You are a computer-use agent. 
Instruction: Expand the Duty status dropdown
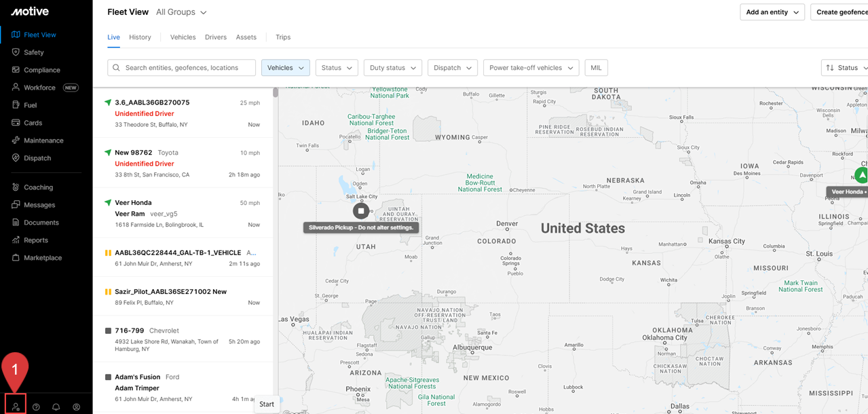[393, 68]
